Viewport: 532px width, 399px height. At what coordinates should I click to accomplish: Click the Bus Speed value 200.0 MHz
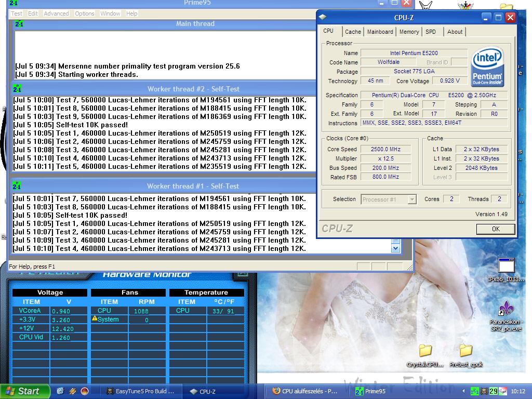pyautogui.click(x=385, y=168)
